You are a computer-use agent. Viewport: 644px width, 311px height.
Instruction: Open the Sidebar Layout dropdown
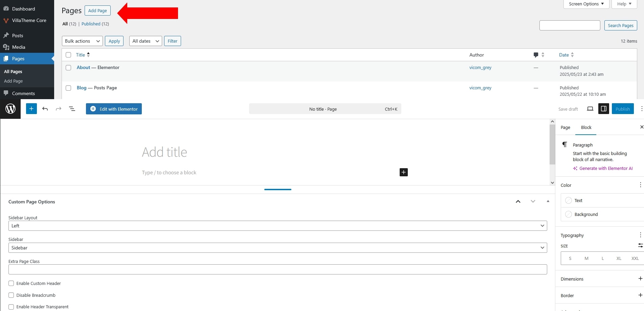click(277, 226)
